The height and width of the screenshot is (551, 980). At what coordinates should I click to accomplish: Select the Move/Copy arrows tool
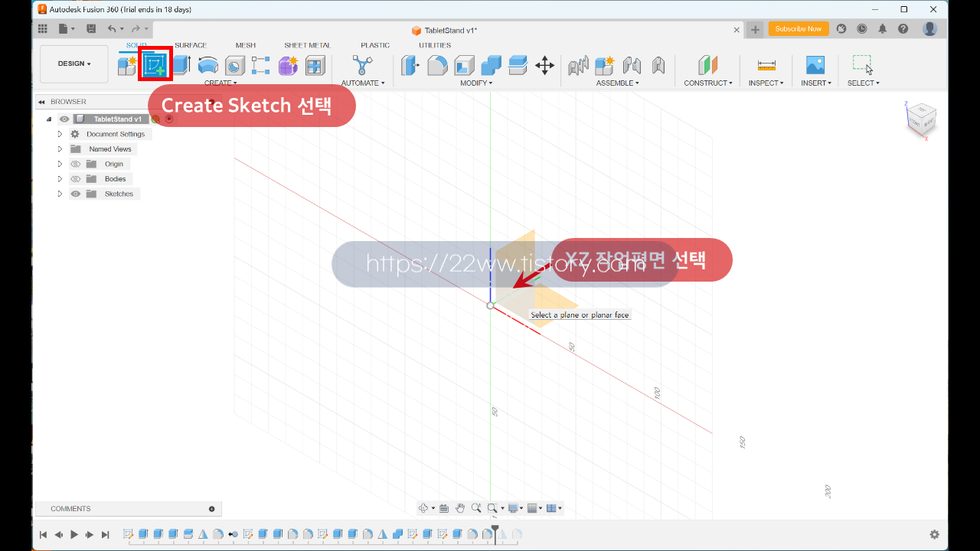pyautogui.click(x=544, y=65)
